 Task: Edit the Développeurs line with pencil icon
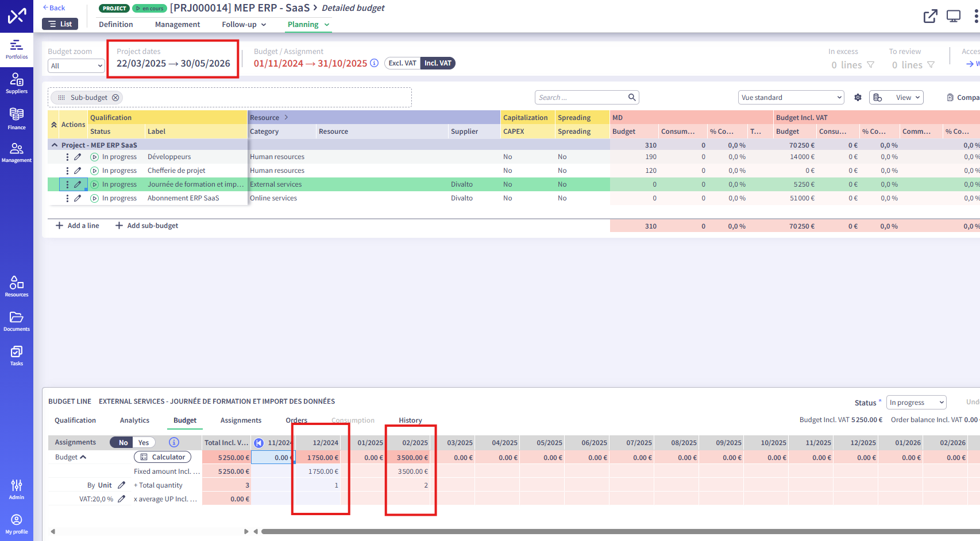coord(78,157)
